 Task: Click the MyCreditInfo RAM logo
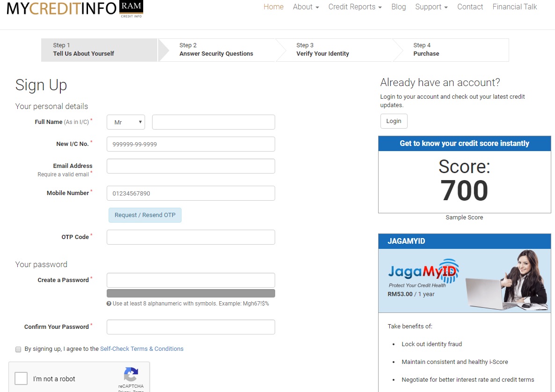tap(75, 8)
